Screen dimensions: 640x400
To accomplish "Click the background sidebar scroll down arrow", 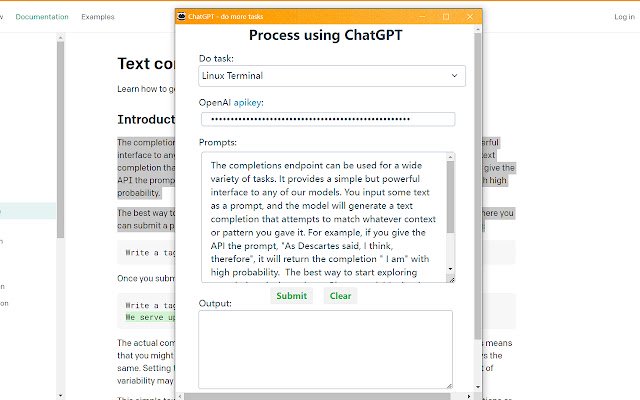I will (60, 396).
